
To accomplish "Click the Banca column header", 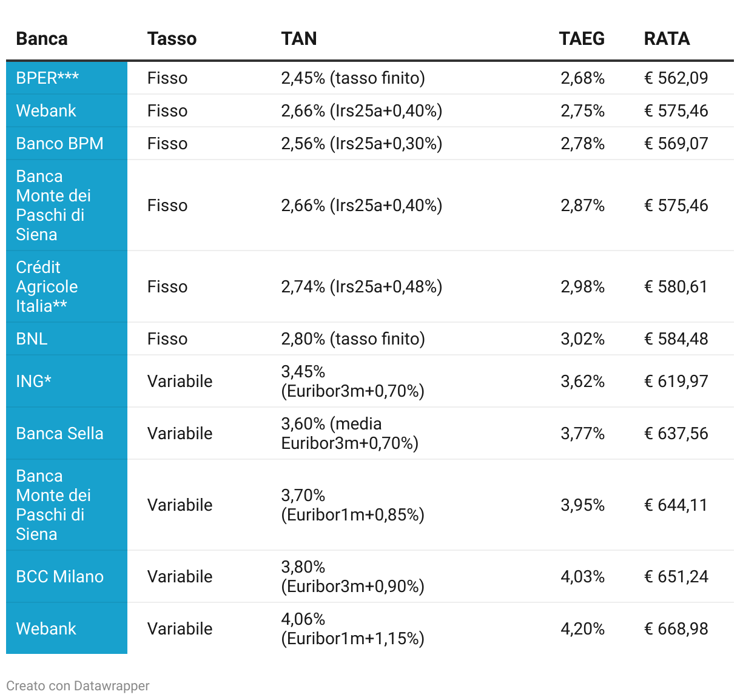I will 41,39.
